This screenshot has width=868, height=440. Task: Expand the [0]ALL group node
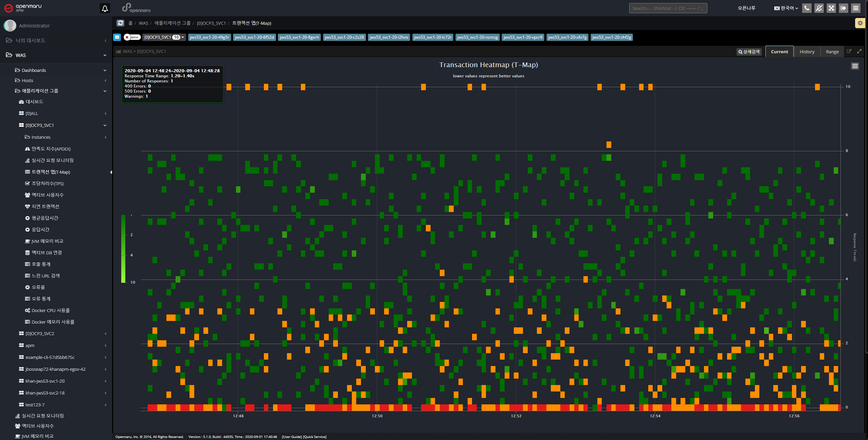tap(56, 113)
